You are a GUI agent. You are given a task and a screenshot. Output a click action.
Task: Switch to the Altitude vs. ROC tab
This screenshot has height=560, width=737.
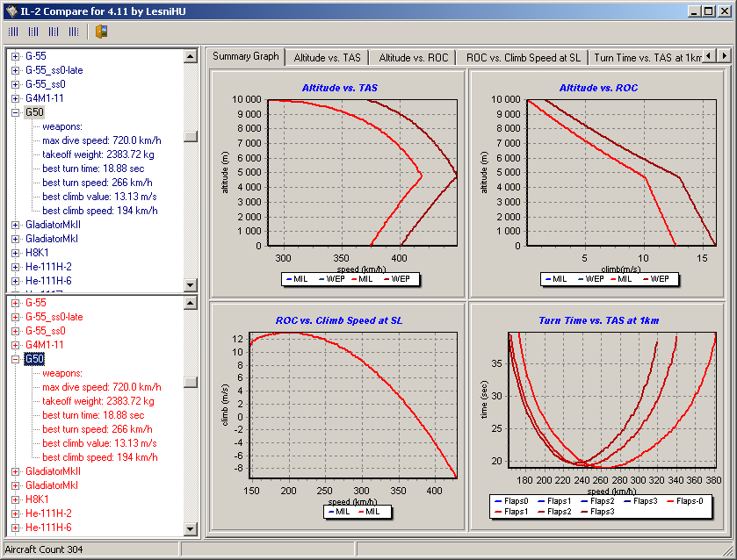pos(414,58)
